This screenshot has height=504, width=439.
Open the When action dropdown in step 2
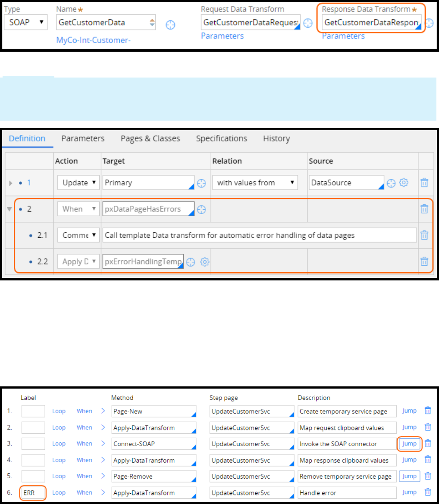pos(78,209)
